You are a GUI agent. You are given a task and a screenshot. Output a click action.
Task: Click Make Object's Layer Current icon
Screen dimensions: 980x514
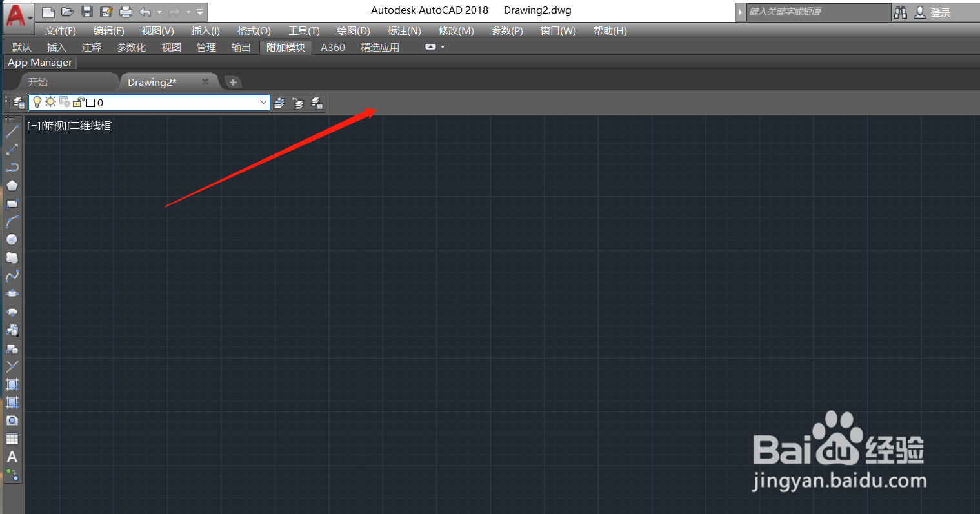click(279, 103)
